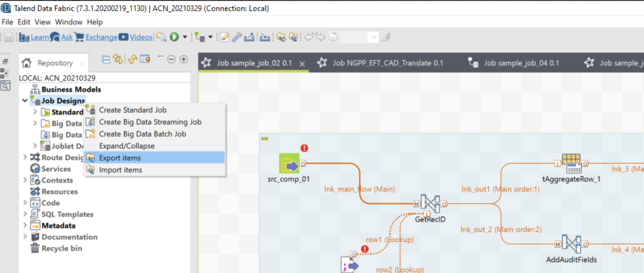This screenshot has width=644, height=273.
Task: Click the pencil edit toolbar icon
Action: click(x=225, y=37)
